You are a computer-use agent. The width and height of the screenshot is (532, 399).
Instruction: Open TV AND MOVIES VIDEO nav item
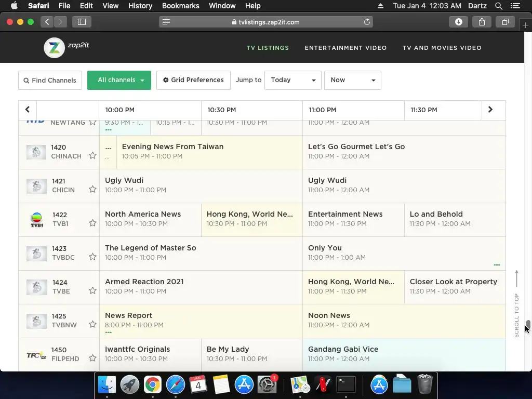tap(442, 48)
